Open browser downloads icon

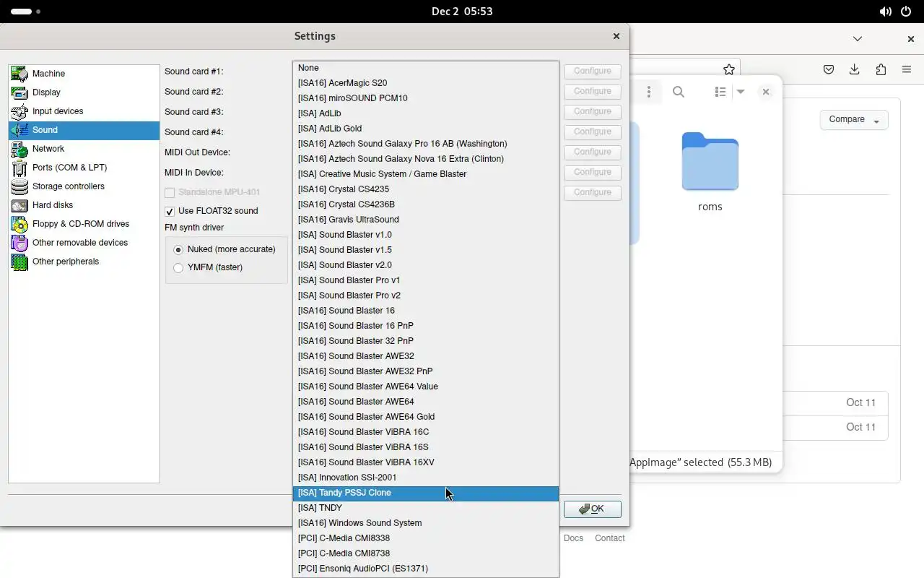click(x=855, y=69)
